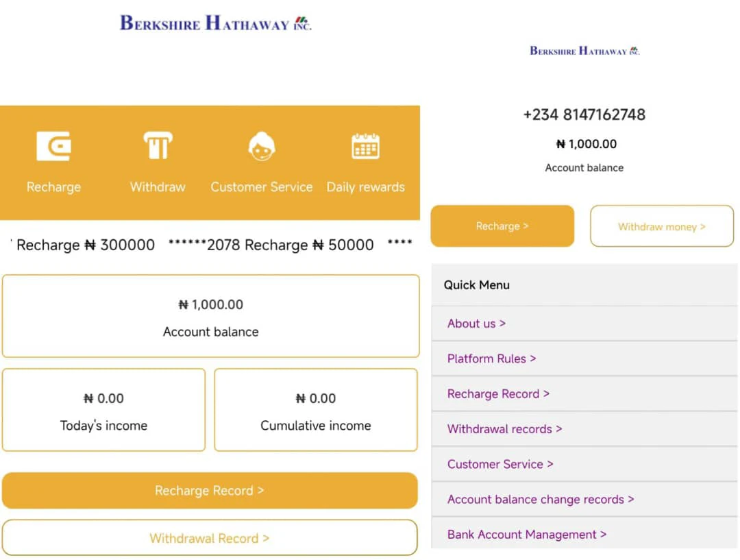Tap the Recharge wallet icon
The height and width of the screenshot is (560, 740).
pyautogui.click(x=54, y=146)
